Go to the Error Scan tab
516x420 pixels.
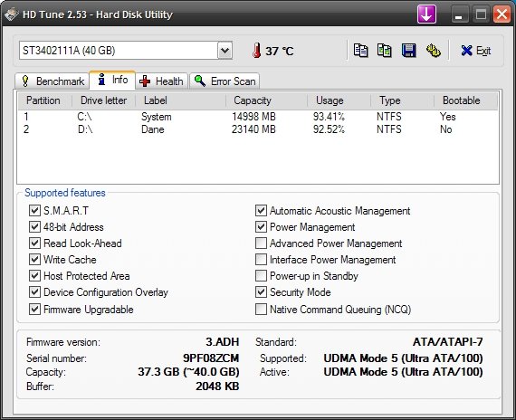(x=225, y=81)
